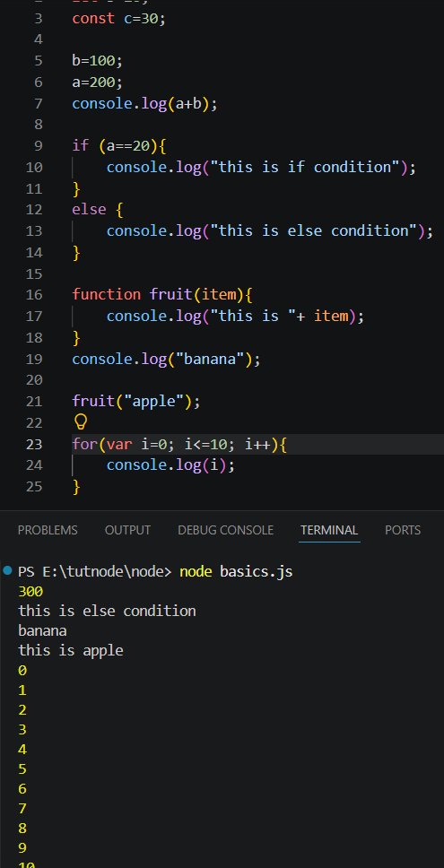Screen dimensions: 444x868
Task: Click line number 16 in gutter
Action: point(34,294)
